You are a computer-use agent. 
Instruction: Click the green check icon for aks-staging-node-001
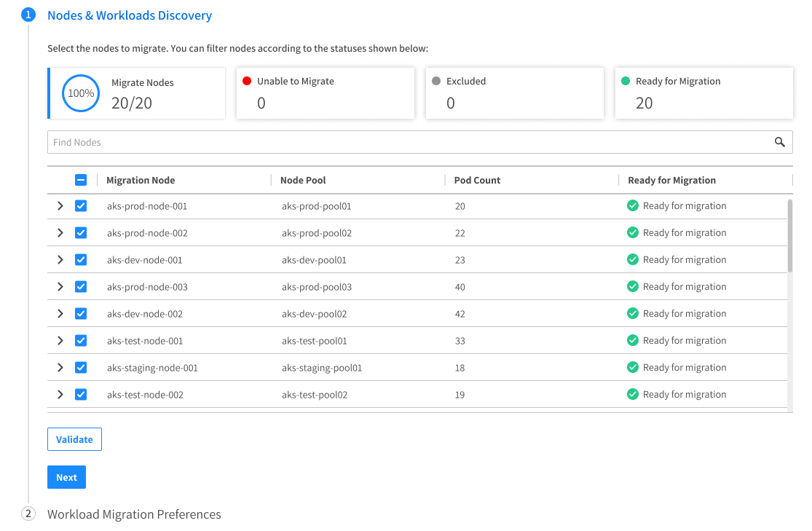pyautogui.click(x=633, y=368)
